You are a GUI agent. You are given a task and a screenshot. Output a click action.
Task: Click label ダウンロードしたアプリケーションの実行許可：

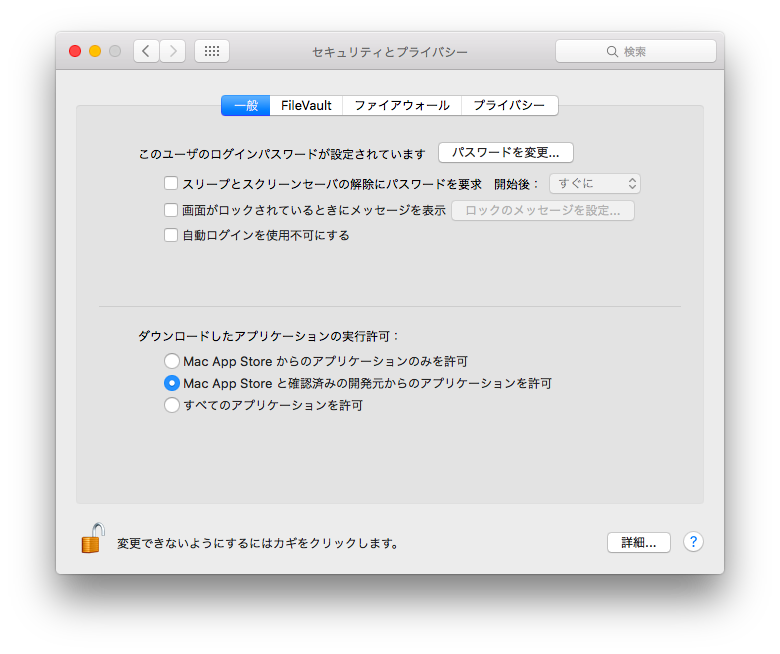coord(269,336)
